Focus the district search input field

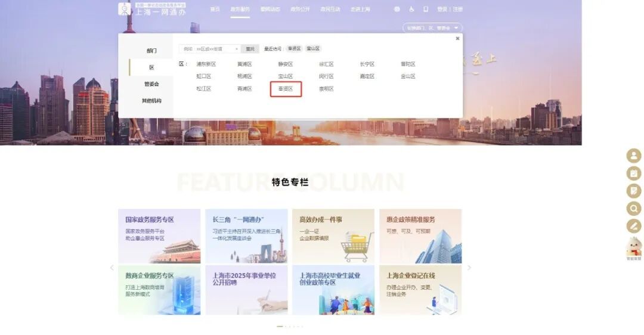210,49
